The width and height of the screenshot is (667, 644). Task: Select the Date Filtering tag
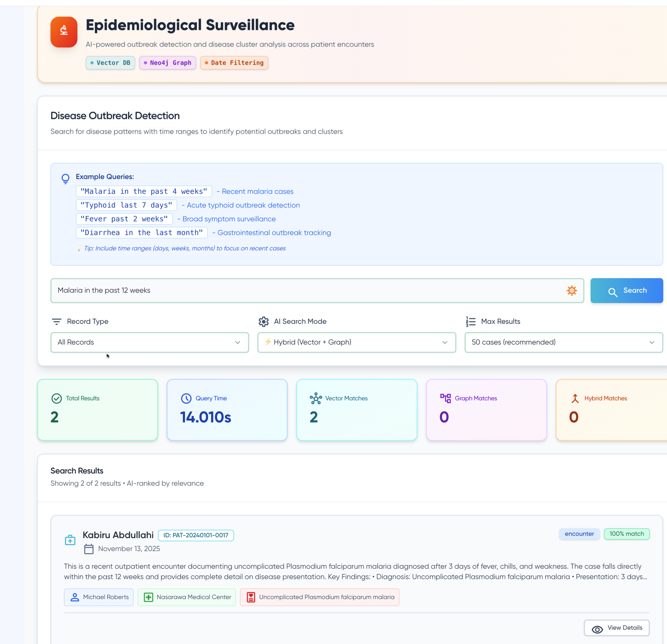[x=234, y=63]
